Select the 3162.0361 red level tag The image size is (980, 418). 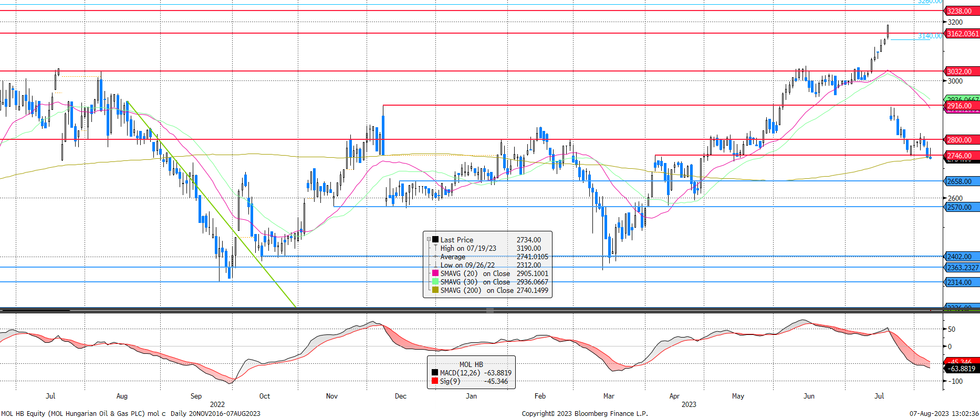[962, 34]
